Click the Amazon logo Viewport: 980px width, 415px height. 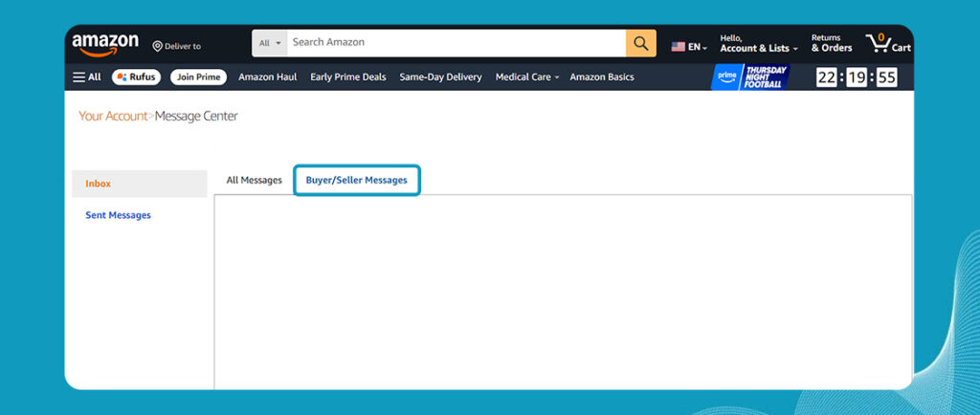105,44
